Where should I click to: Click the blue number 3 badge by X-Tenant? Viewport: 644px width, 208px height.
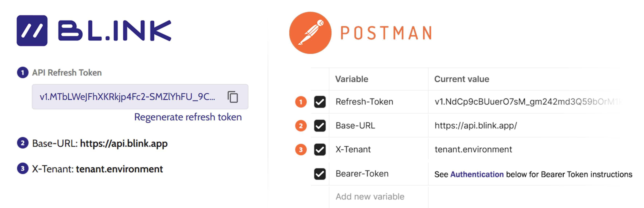(x=23, y=168)
